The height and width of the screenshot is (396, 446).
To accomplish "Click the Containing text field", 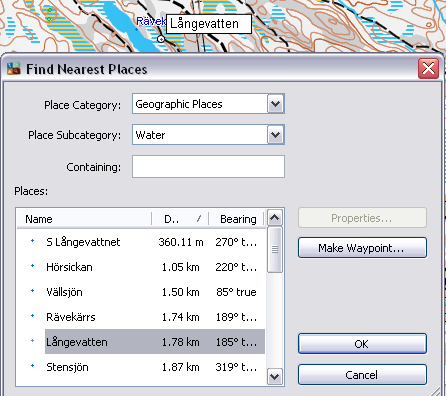I will point(208,166).
